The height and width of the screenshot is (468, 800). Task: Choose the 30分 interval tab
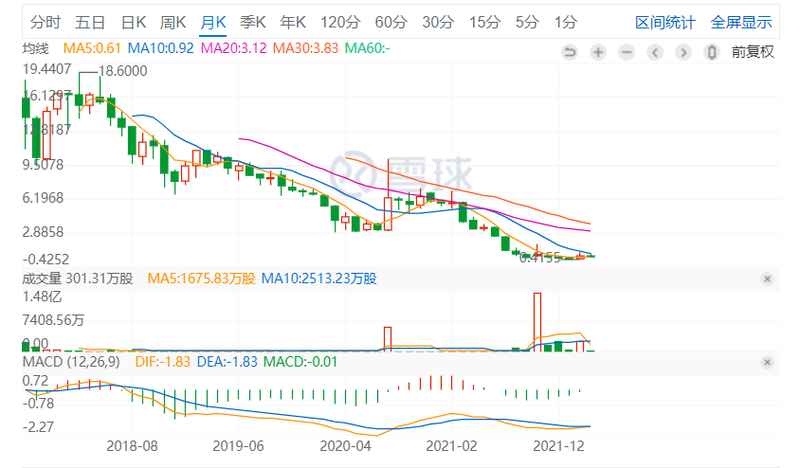(438, 22)
